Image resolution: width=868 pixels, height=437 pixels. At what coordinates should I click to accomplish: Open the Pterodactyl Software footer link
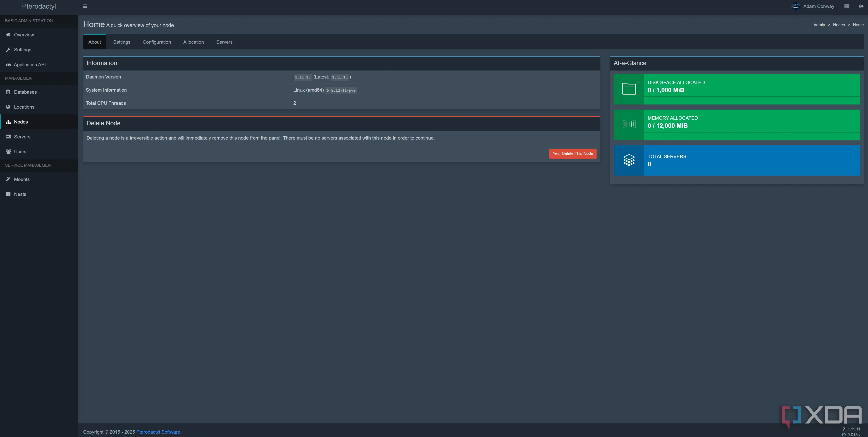pyautogui.click(x=158, y=432)
